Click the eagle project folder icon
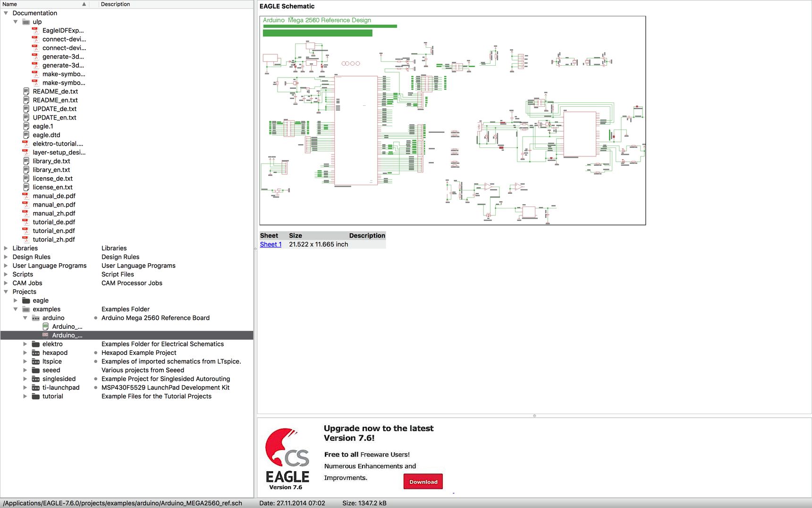The width and height of the screenshot is (812, 508). 26,301
